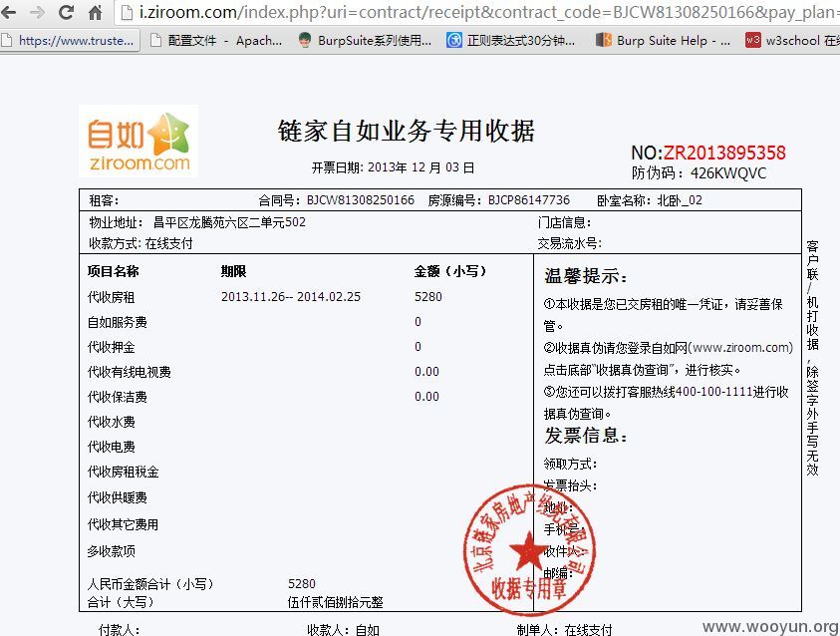Click the 自如 ziroom.com logo
Image resolution: width=840 pixels, height=636 pixels.
[139, 142]
